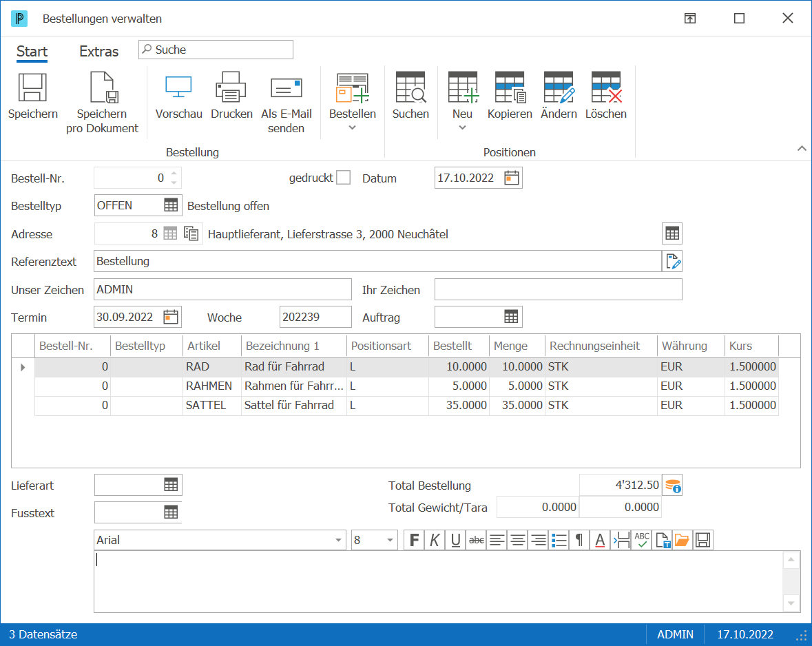Image resolution: width=812 pixels, height=646 pixels.
Task: Toggle bullet list formatting
Action: click(559, 541)
